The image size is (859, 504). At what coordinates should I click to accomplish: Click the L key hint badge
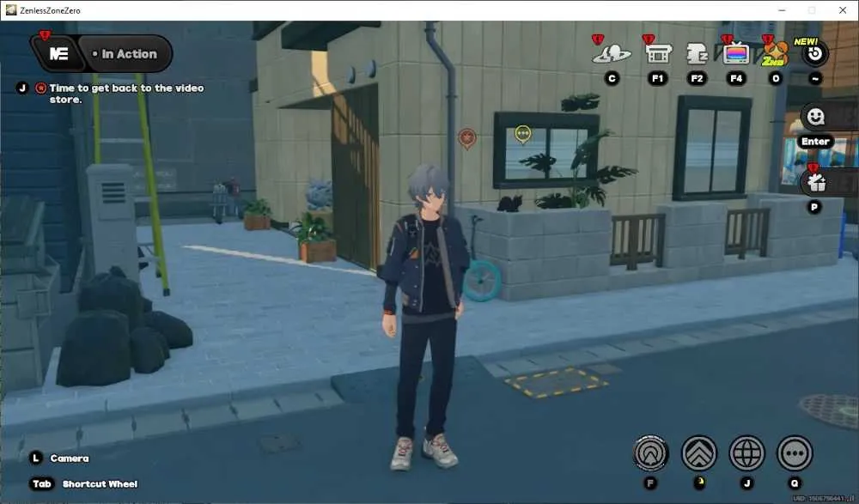pos(36,458)
